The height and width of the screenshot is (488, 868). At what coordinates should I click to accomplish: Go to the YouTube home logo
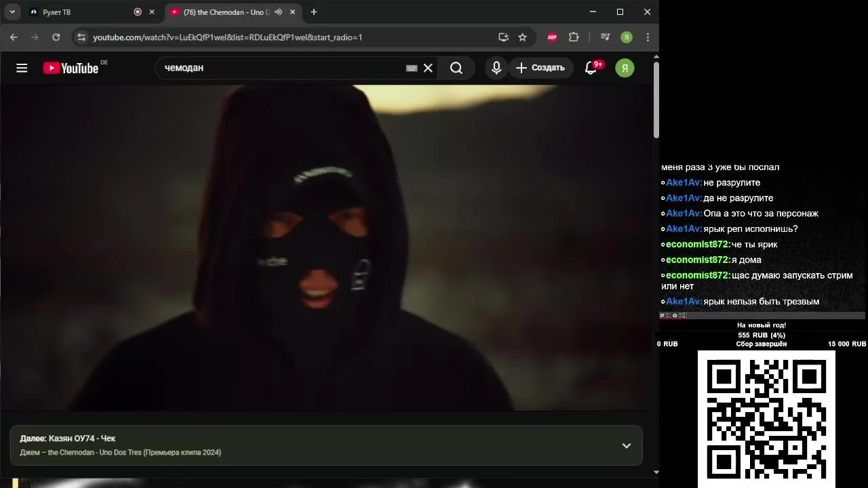click(71, 68)
